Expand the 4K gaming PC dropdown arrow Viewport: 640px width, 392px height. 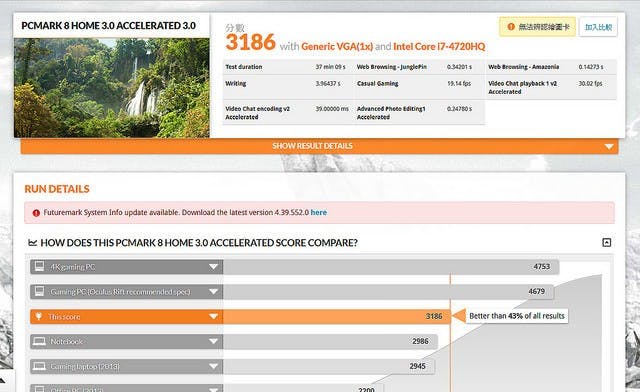tap(213, 267)
